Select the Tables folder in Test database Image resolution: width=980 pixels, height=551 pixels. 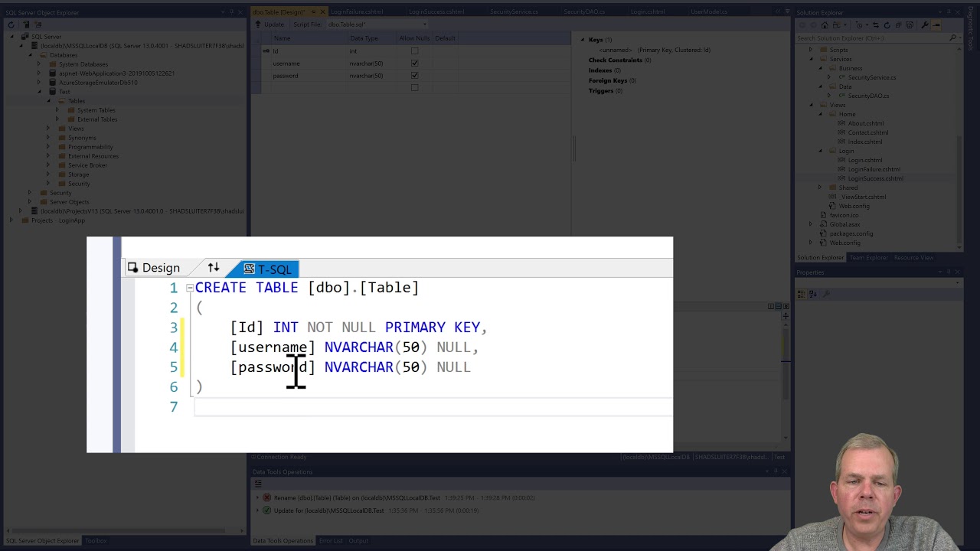pyautogui.click(x=76, y=101)
